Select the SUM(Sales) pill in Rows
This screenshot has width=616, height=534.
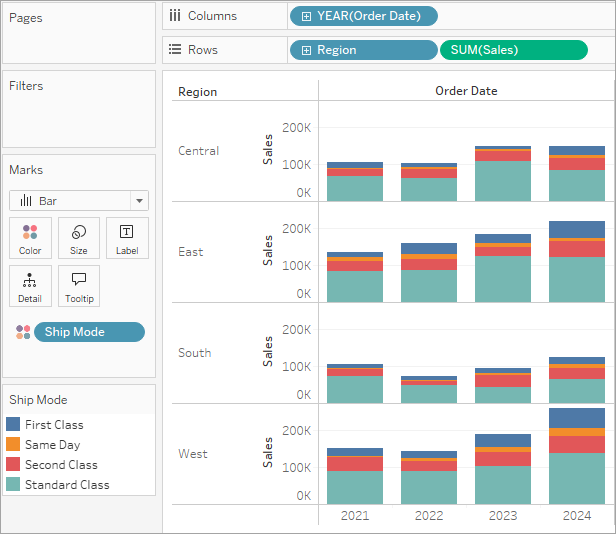tap(513, 50)
